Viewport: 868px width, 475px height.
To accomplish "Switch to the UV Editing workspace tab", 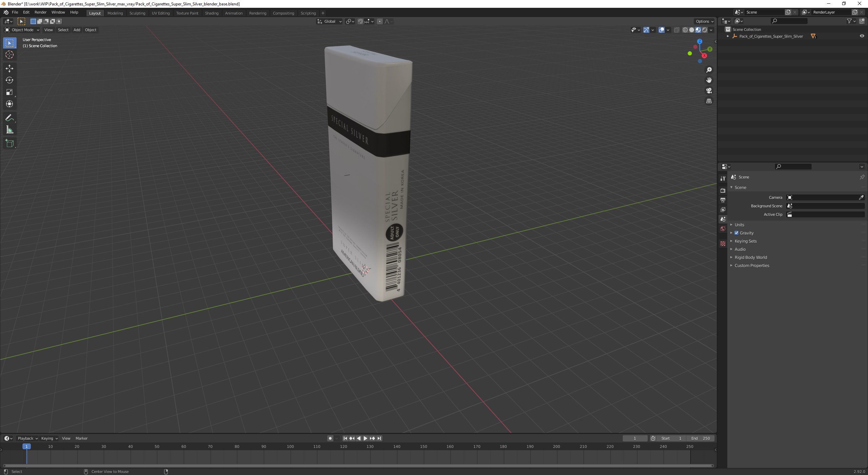I will coord(161,13).
